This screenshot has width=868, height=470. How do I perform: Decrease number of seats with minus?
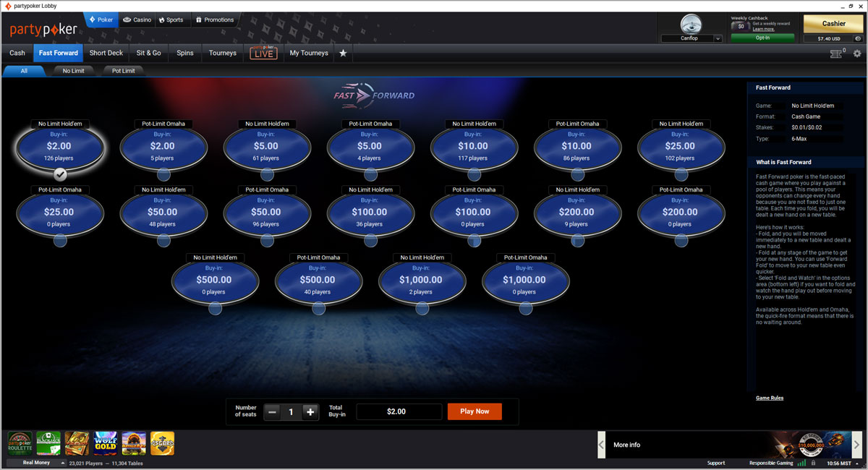click(x=272, y=411)
